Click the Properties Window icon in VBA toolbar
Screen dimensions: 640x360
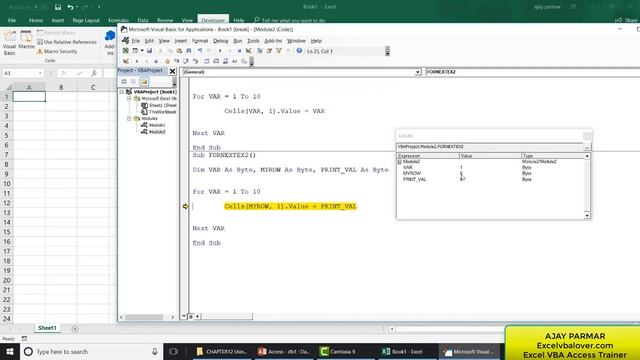click(269, 51)
